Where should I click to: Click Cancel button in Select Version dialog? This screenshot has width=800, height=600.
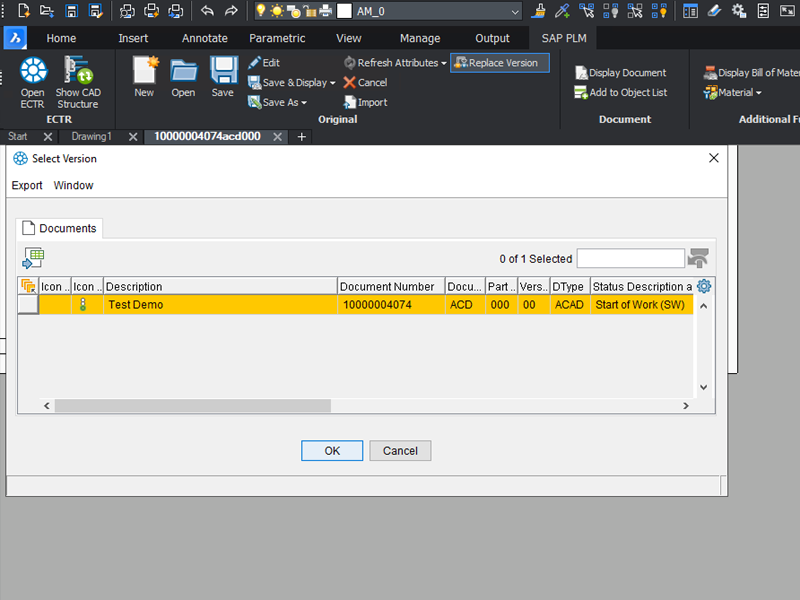tap(400, 451)
